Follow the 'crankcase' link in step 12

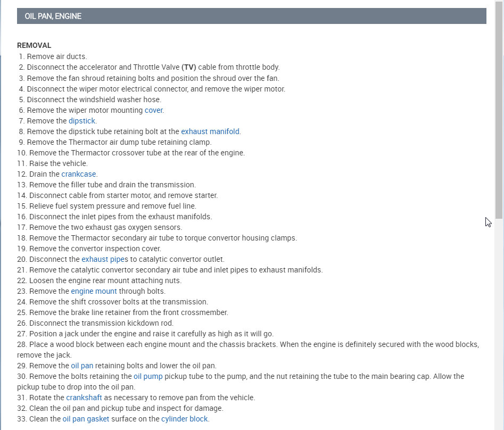pos(78,174)
